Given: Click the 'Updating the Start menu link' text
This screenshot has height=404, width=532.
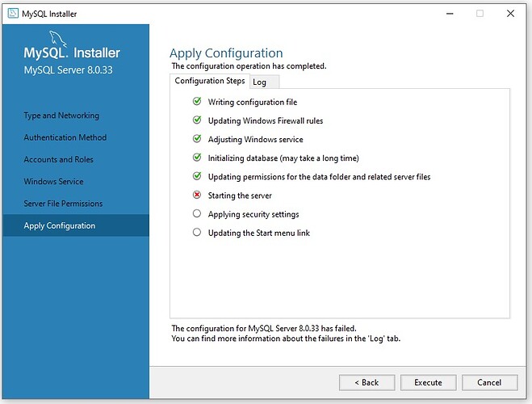Looking at the screenshot, I should tap(259, 233).
